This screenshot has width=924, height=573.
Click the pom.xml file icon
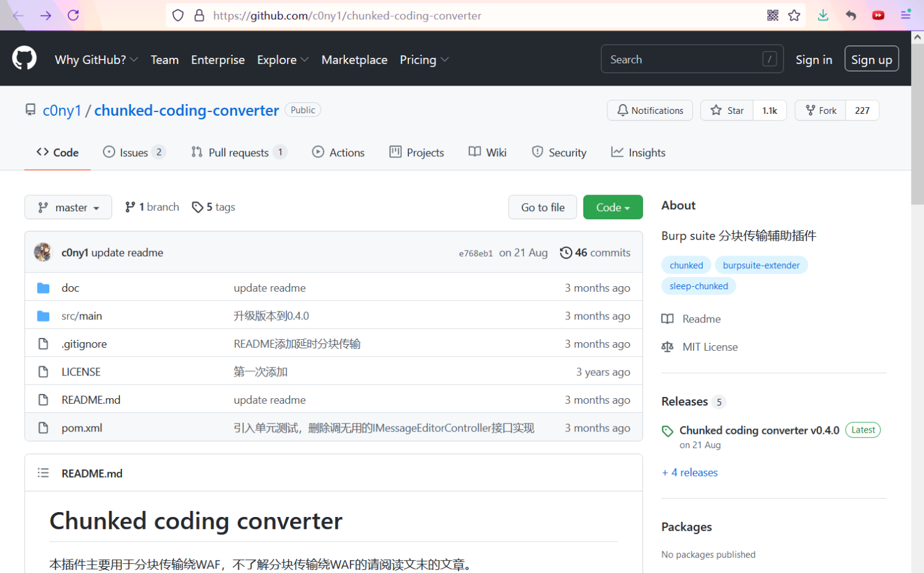pos(43,427)
